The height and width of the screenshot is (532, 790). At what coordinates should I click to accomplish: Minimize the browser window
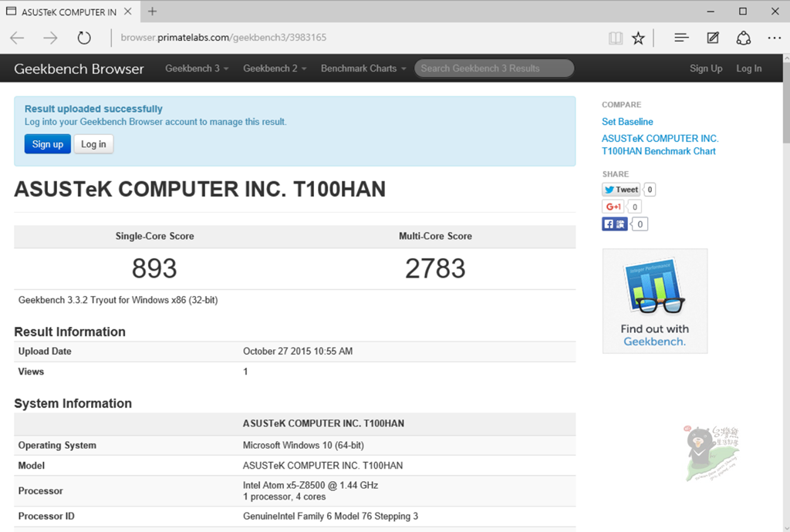(711, 11)
